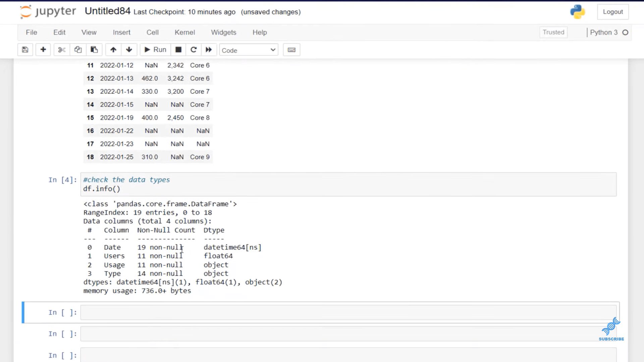The width and height of the screenshot is (644, 362).
Task: Click the Last Checkpoint 10 minutes ago text
Action: click(184, 12)
